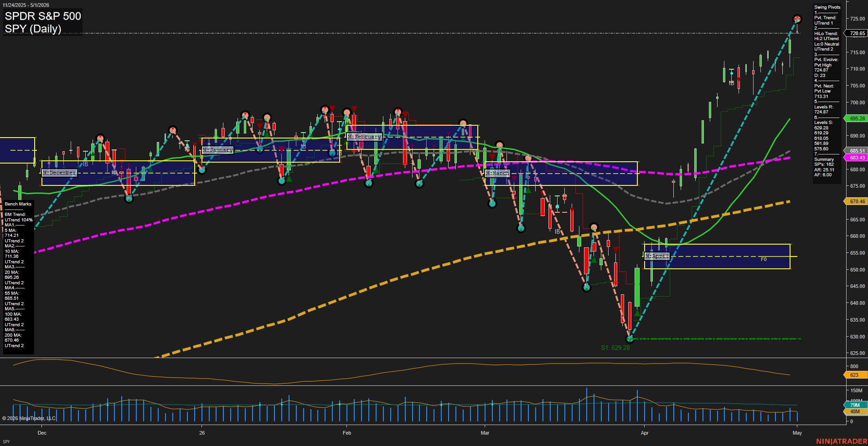Viewport: 868px width, 446px height.
Task: Click the S1: 629.28 support level label
Action: pyautogui.click(x=615, y=348)
